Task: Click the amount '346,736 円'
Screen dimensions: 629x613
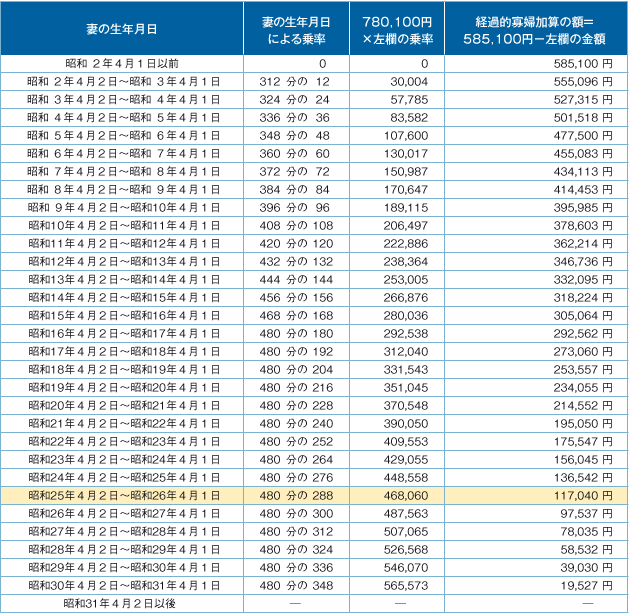Action: click(583, 262)
